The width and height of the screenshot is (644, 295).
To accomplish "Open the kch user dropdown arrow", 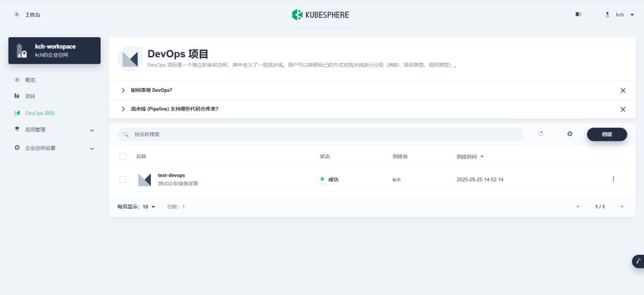I will point(632,15).
